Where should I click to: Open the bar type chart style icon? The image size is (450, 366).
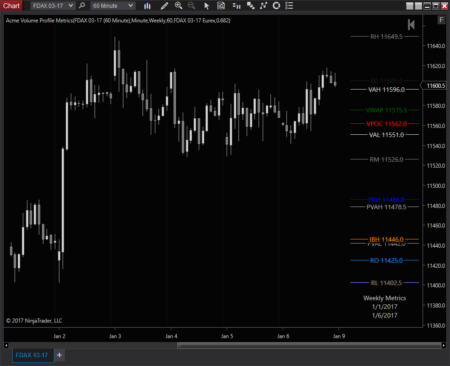(x=147, y=6)
